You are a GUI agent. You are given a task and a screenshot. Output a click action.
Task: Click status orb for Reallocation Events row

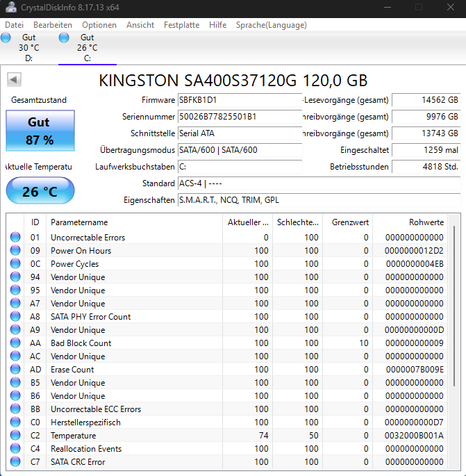point(15,448)
